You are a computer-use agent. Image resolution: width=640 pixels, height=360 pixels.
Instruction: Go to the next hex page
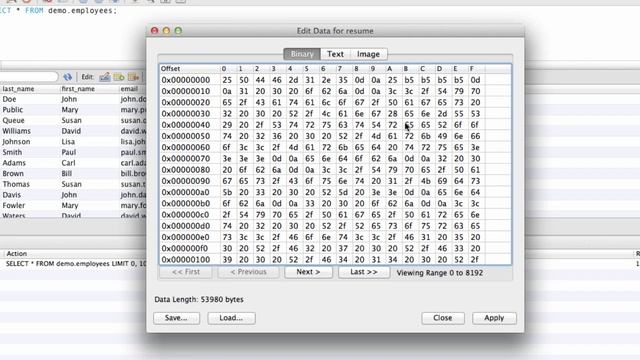coord(308,272)
